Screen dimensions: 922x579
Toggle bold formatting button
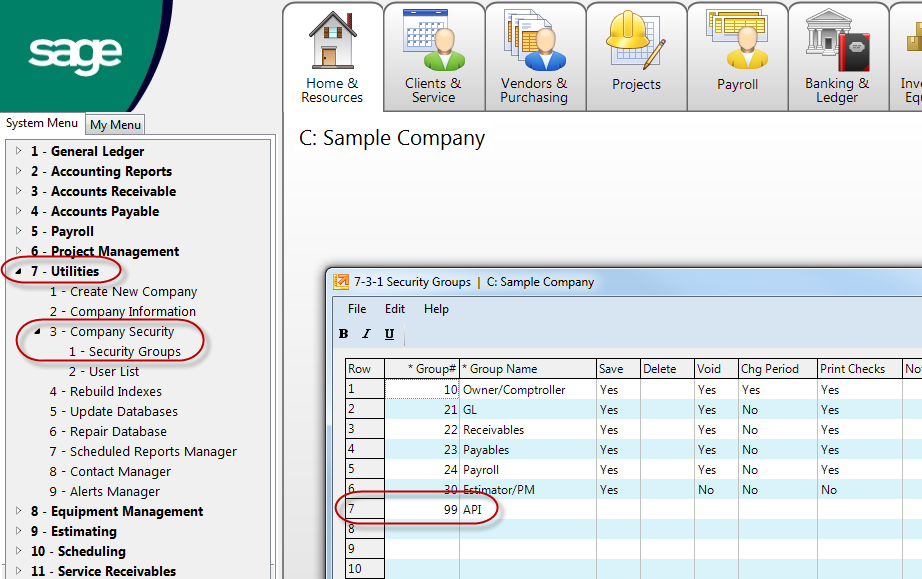344,334
